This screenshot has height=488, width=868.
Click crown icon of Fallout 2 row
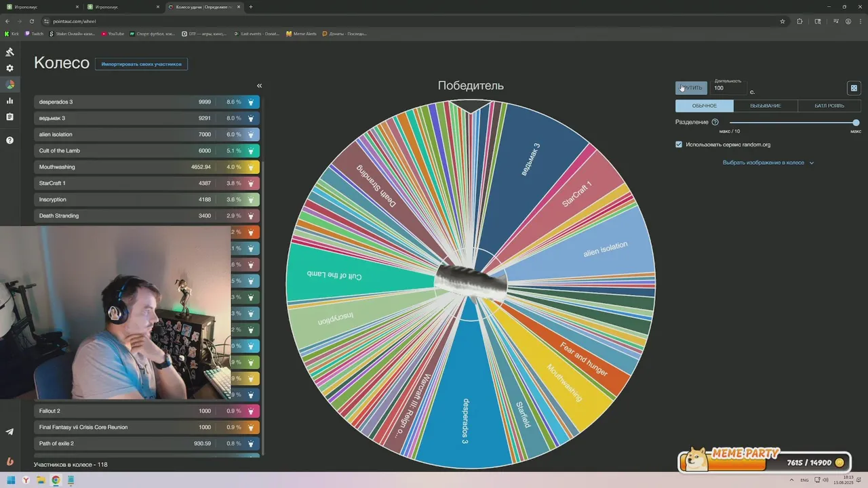[251, 411]
